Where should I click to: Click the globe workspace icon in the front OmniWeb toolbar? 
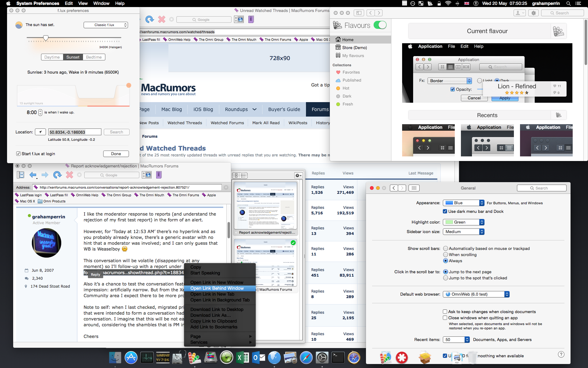click(x=147, y=175)
